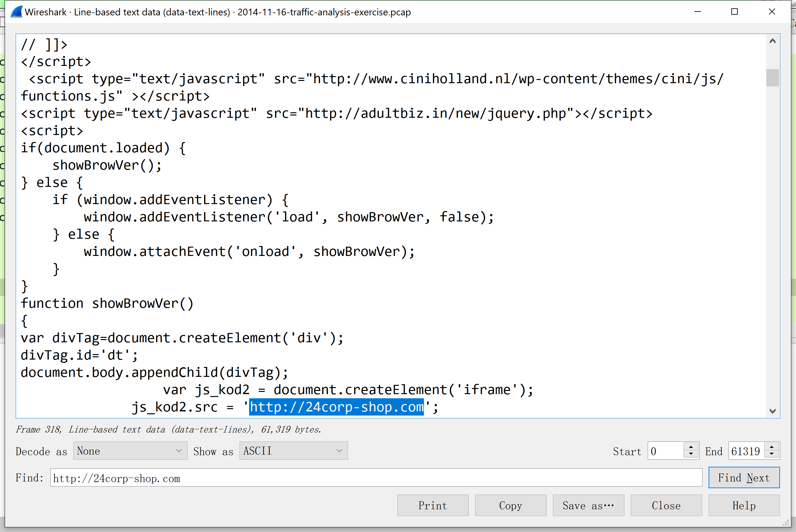Click the Save as… button
Viewport: 796px width, 532px height.
coord(588,505)
